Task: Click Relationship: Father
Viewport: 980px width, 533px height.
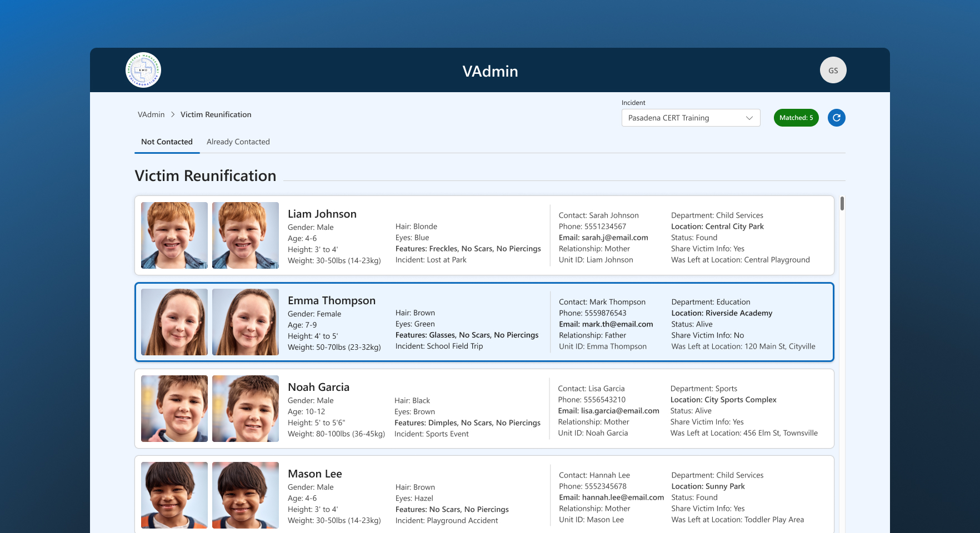Action: [592, 335]
